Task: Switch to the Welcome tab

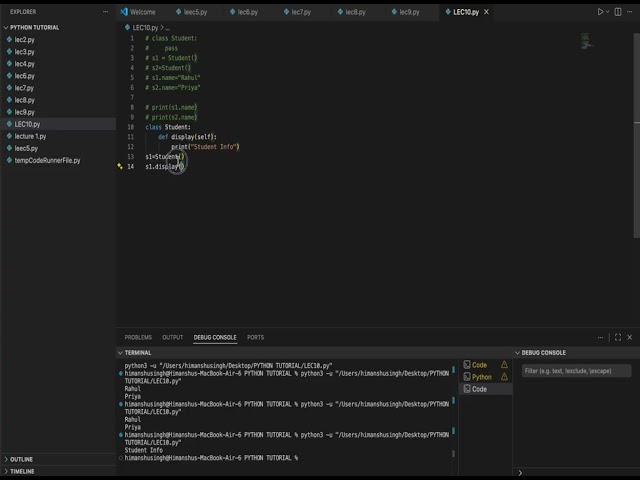Action: [138, 12]
